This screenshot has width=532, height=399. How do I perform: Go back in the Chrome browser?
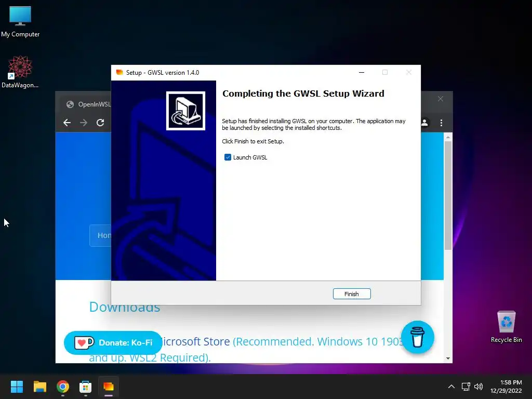[x=67, y=123]
